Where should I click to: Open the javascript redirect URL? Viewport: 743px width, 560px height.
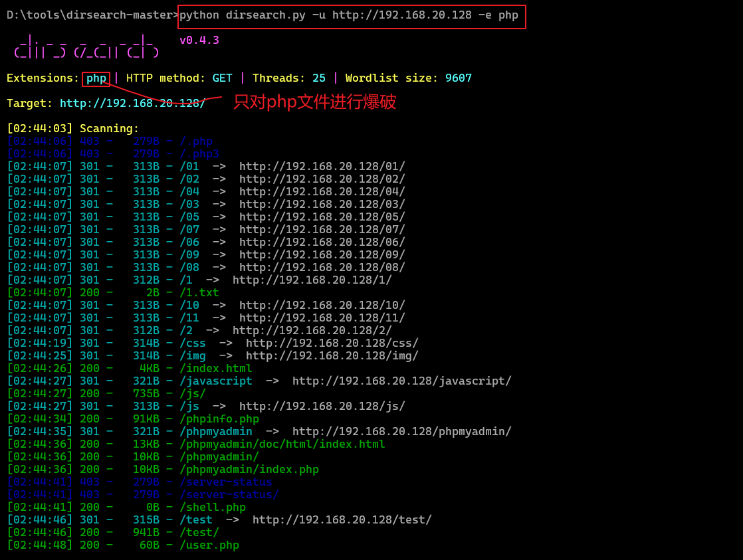402,381
